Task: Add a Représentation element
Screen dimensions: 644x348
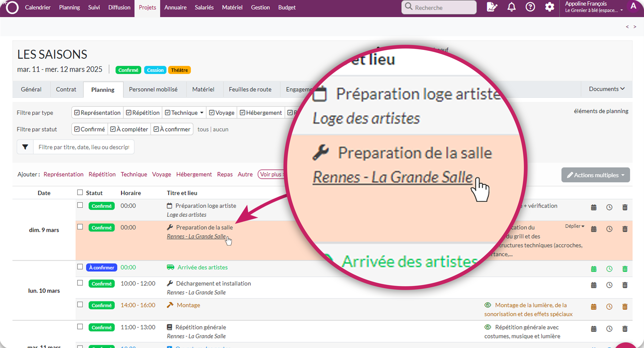Action: point(63,174)
